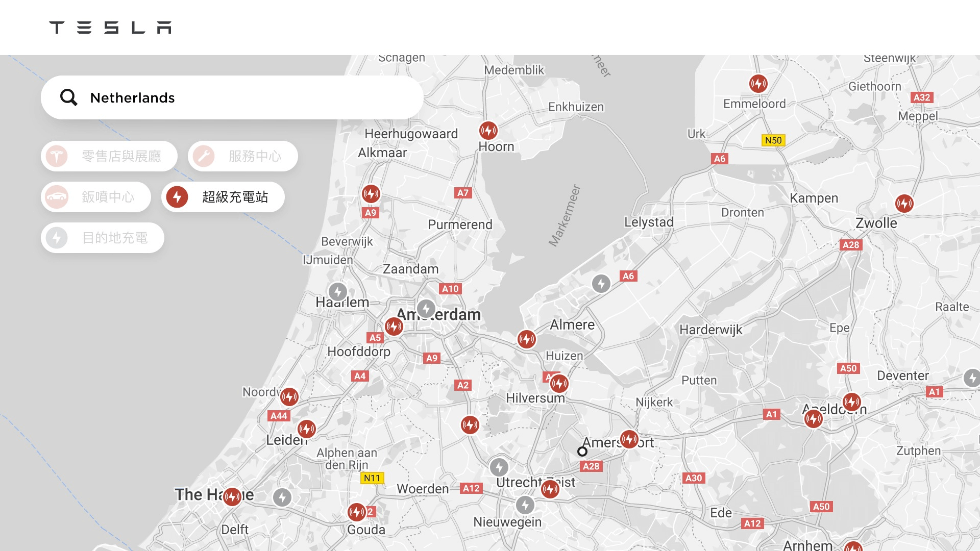
Task: Select the Supercharger pin near Emmeloord
Action: click(x=758, y=83)
